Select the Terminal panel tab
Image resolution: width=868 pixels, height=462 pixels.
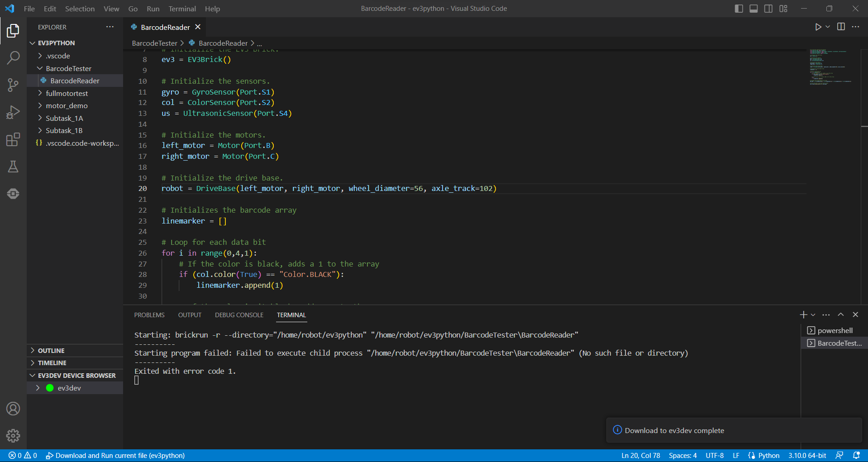(291, 315)
